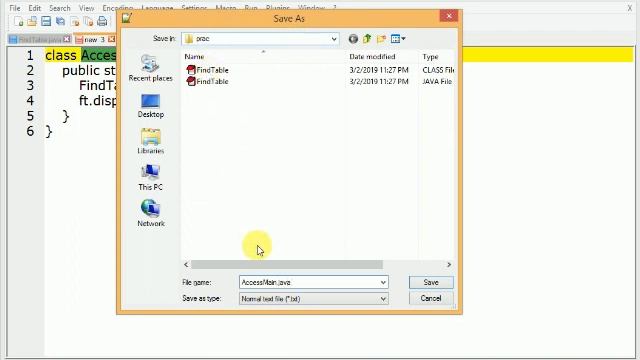The height and width of the screenshot is (360, 640).
Task: Click the file list scroll left arrow
Action: point(186,264)
